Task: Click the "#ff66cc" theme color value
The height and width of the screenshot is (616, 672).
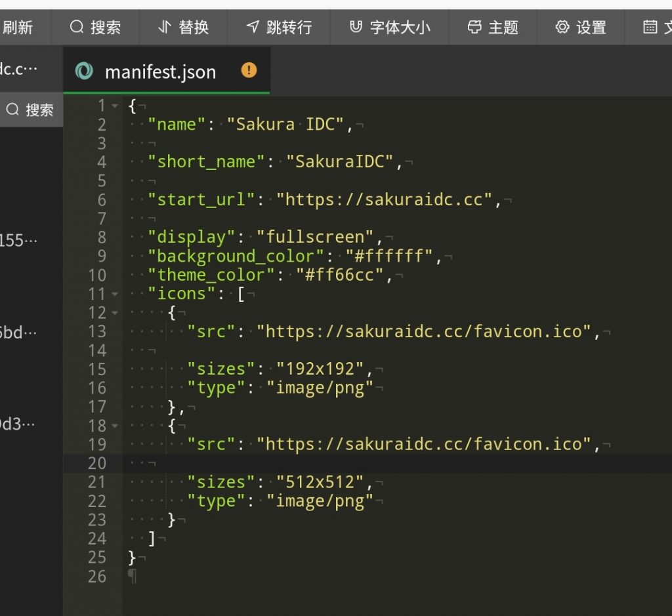Action: point(339,275)
